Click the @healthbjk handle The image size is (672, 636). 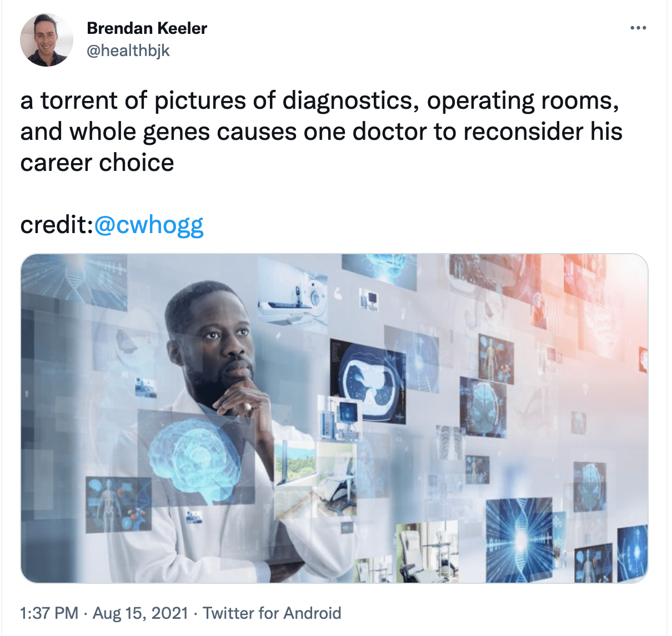click(128, 51)
